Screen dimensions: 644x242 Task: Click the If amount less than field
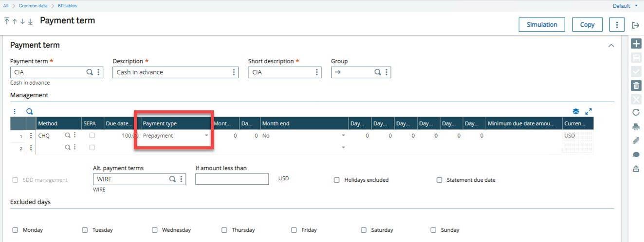(x=232, y=179)
